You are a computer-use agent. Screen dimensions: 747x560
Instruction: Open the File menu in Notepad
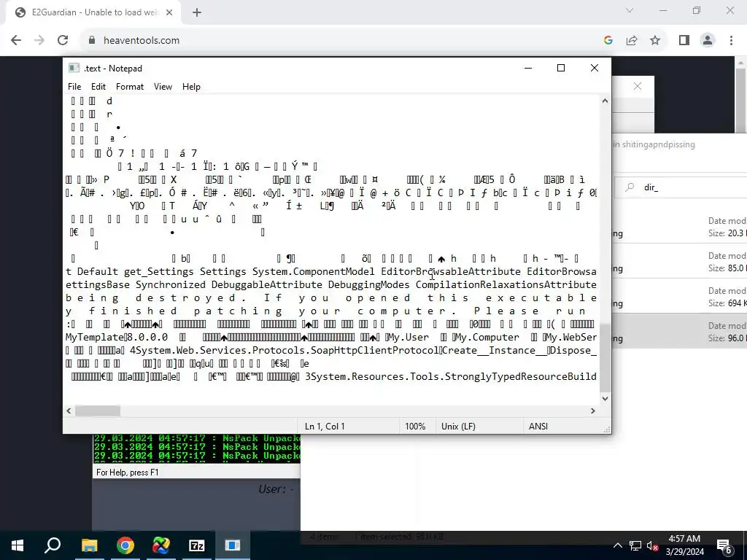tap(74, 87)
